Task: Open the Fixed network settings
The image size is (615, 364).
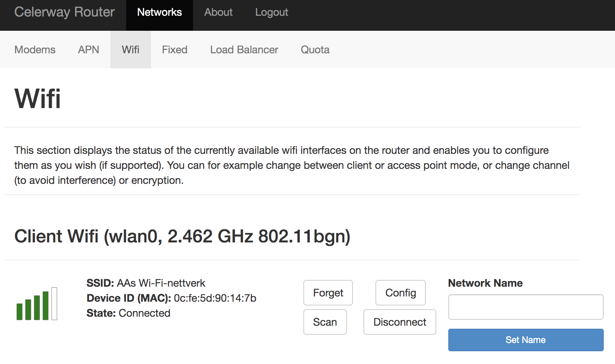Action: click(x=174, y=50)
